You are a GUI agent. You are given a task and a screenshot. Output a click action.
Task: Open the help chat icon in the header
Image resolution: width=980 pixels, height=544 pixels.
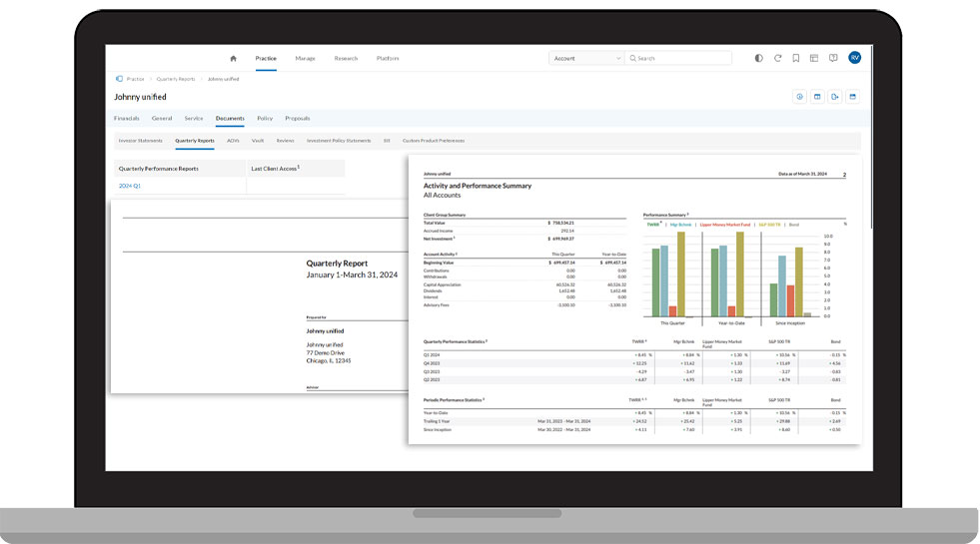[833, 58]
